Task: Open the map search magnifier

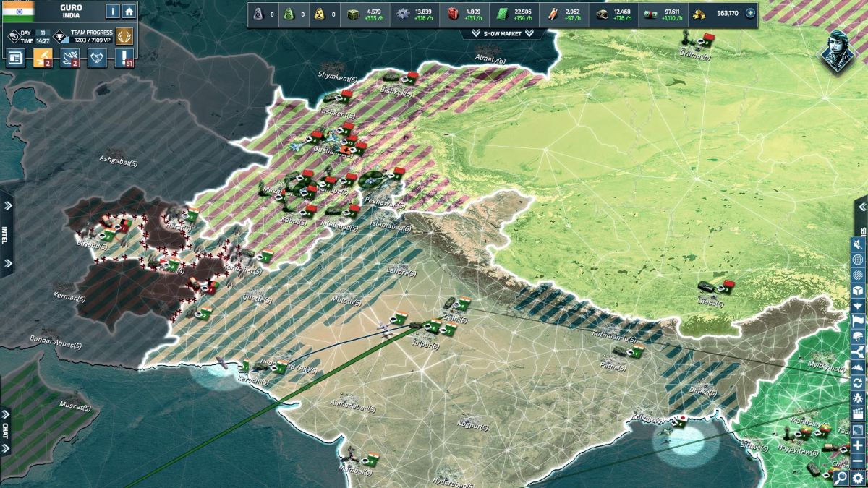Action: pyautogui.click(x=841, y=477)
